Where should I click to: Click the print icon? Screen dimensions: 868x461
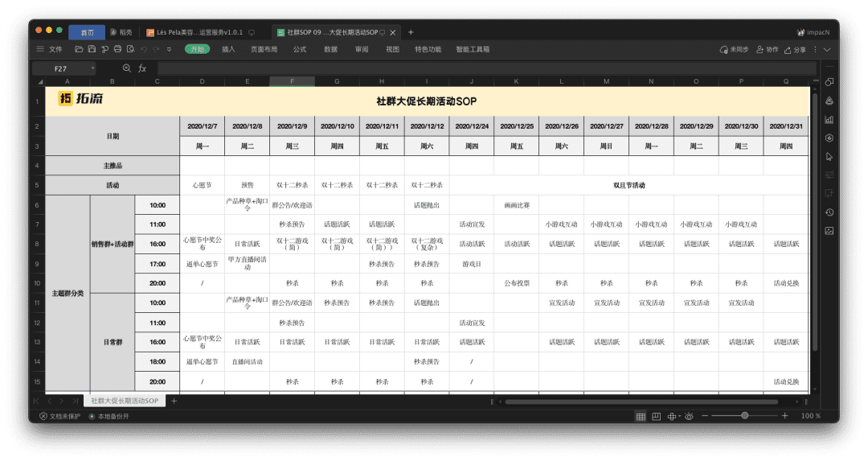click(117, 49)
